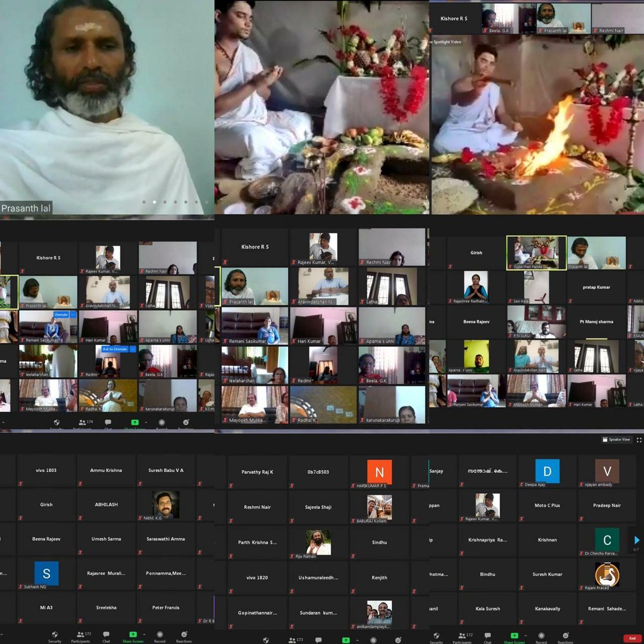Select the vivo 1820 participant tile
Screen dimensions: 644x644
(258, 577)
